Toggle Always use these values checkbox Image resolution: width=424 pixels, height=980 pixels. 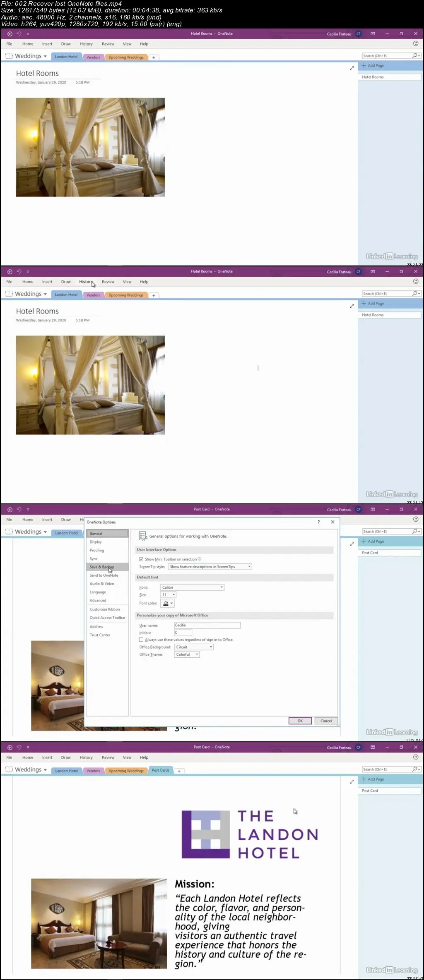pyautogui.click(x=141, y=640)
